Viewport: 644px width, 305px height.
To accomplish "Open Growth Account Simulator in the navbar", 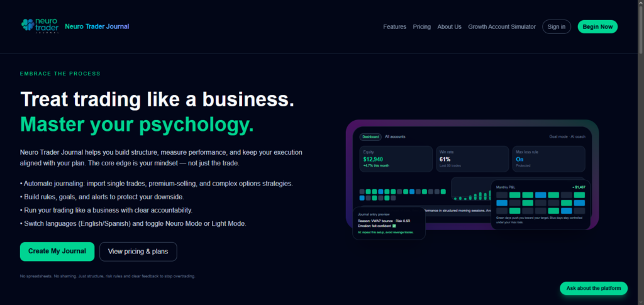I will [x=502, y=26].
